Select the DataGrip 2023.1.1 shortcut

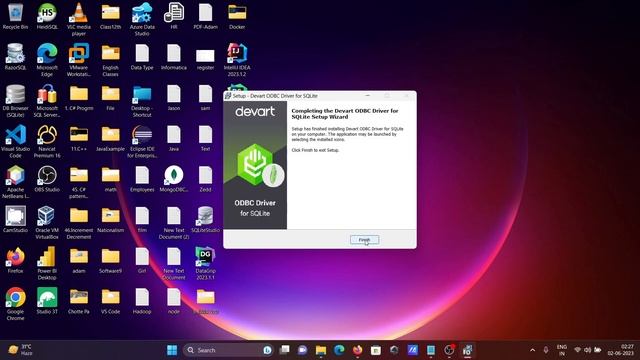(x=205, y=263)
